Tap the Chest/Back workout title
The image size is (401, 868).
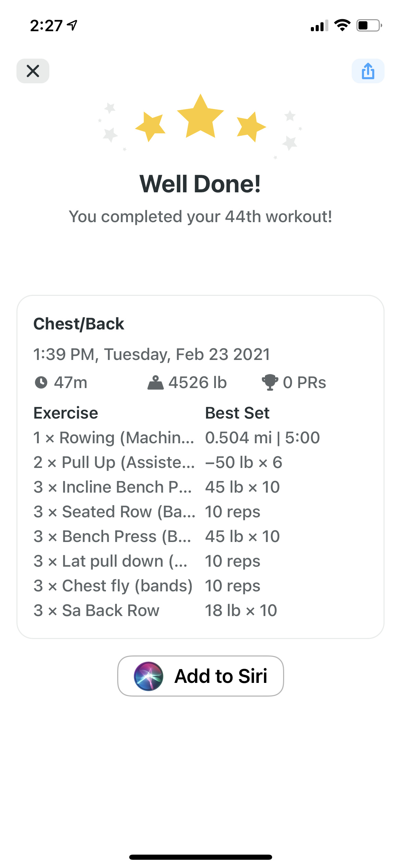(x=79, y=324)
